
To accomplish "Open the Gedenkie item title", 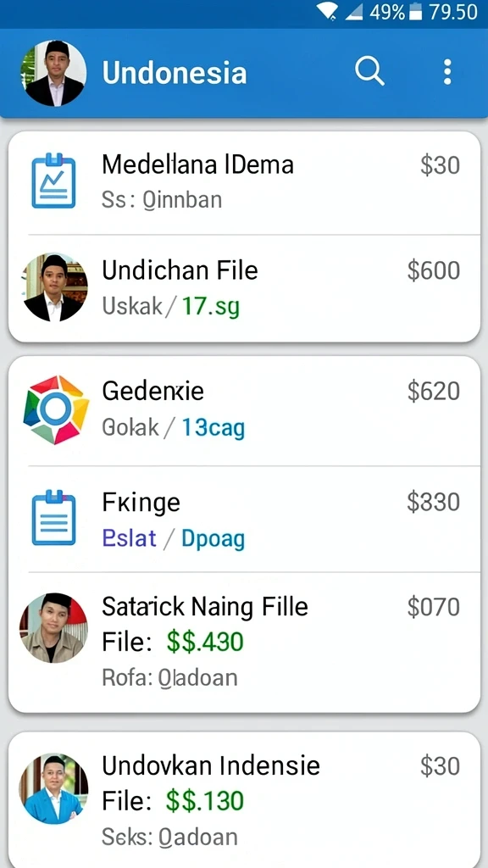I will pos(153,391).
